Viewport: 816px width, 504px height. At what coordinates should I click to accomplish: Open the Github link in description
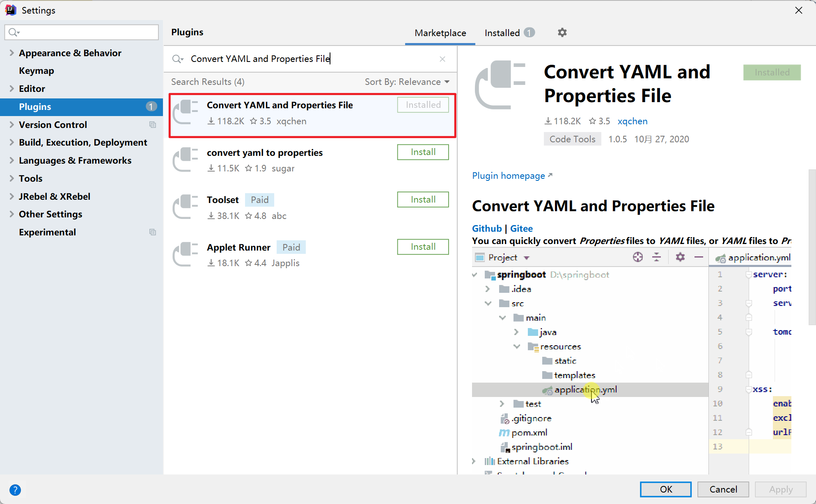coord(487,228)
